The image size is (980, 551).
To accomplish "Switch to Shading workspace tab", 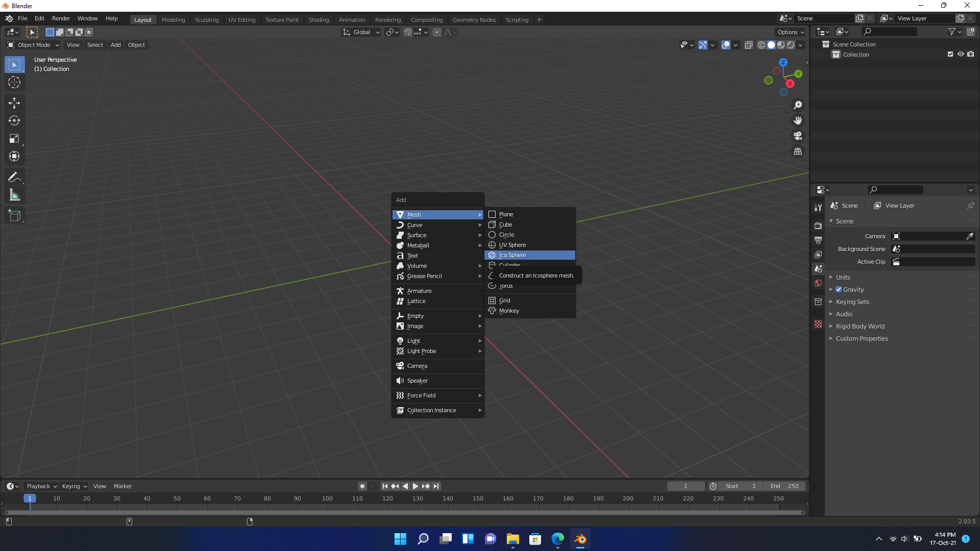I will tap(318, 19).
